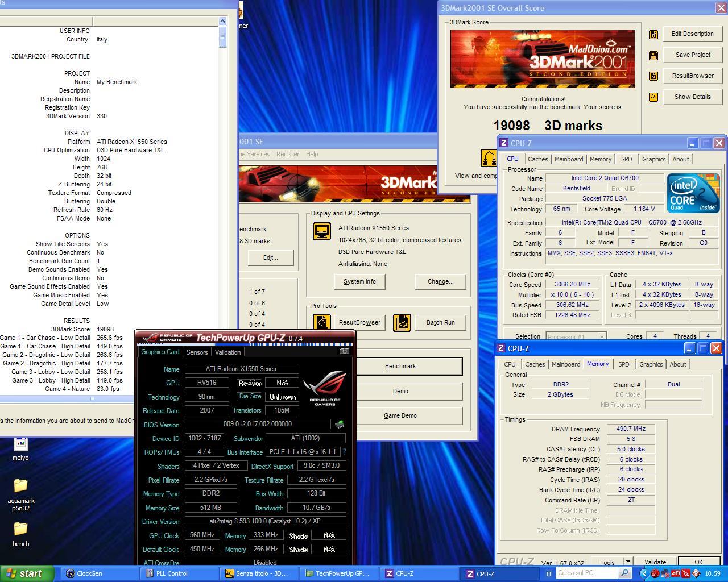Click the Edit Description button
728x582 pixels.
tap(692, 34)
